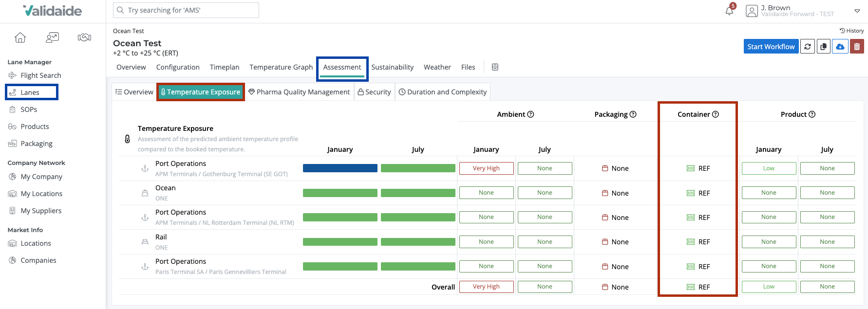Open Duration and Complexity sub-tab
Image resolution: width=868 pixels, height=309 pixels.
click(443, 92)
